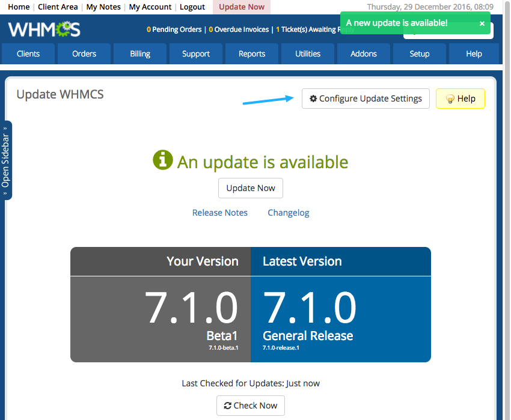This screenshot has width=511, height=420.
Task: Dismiss the new update notification
Action: pyautogui.click(x=482, y=23)
